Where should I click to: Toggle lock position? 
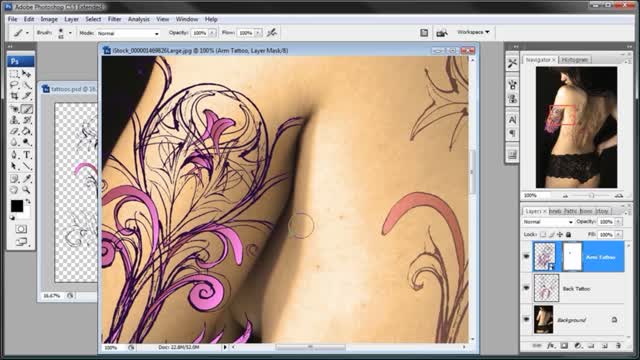tap(560, 234)
